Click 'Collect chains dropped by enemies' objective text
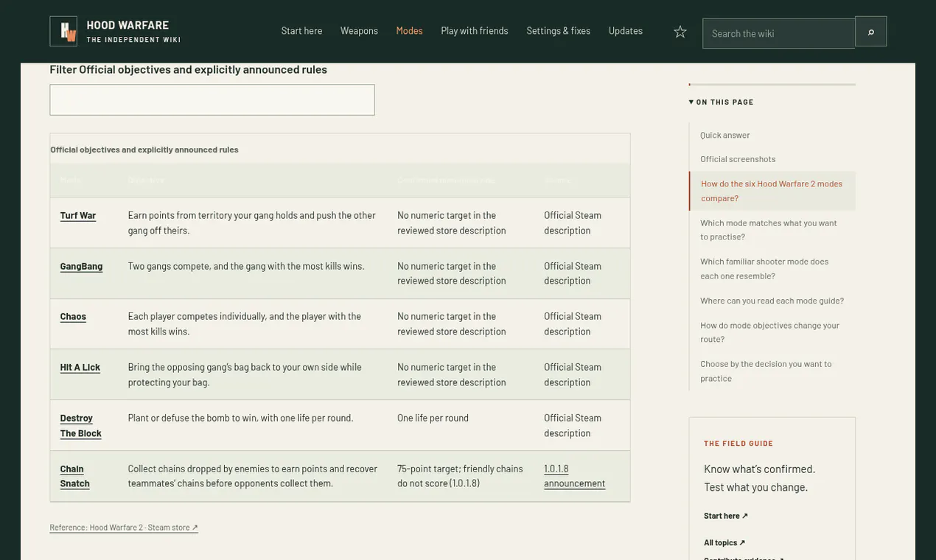Viewport: 936px width, 560px height. tap(253, 476)
